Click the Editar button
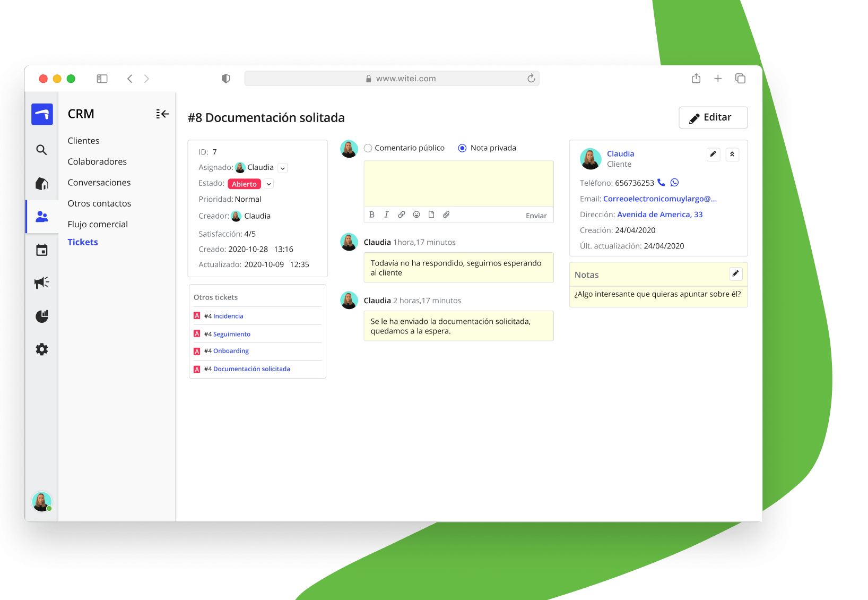The width and height of the screenshot is (868, 600). 713,117
